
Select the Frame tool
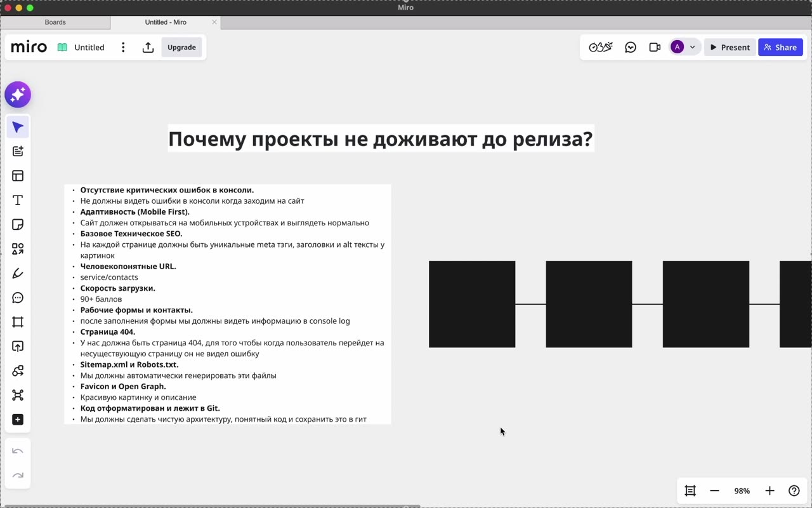point(18,322)
